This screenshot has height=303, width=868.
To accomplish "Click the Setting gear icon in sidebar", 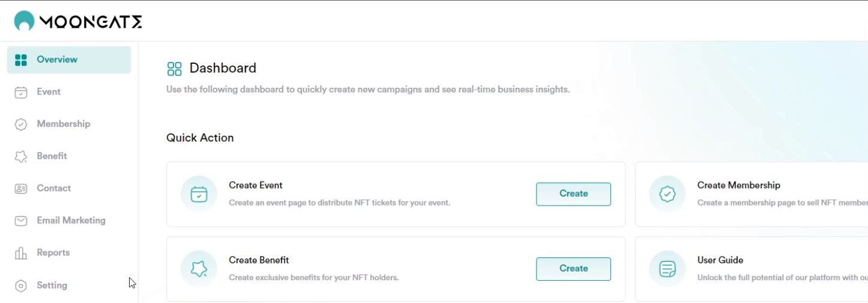I will tap(21, 286).
